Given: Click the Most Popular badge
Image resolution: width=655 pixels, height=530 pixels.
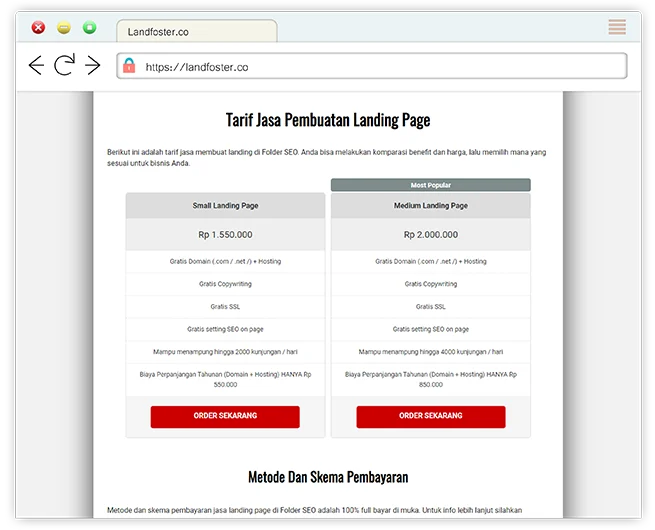Looking at the screenshot, I should [x=430, y=185].
